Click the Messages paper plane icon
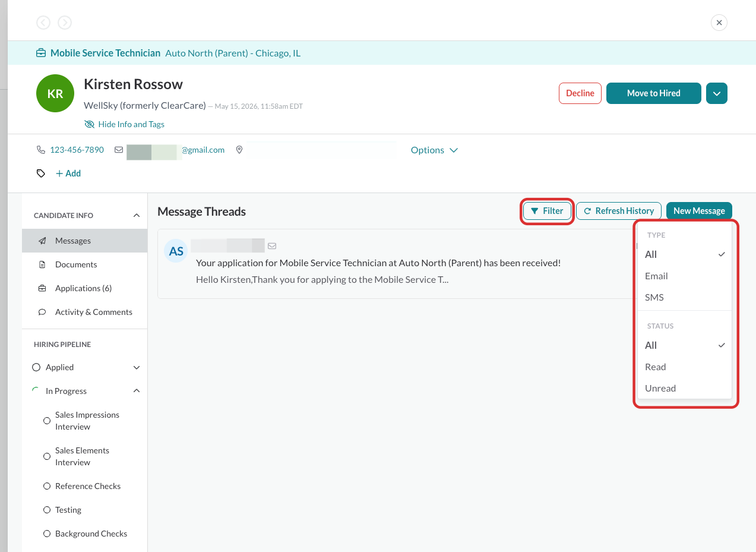Image resolution: width=756 pixels, height=552 pixels. point(43,241)
